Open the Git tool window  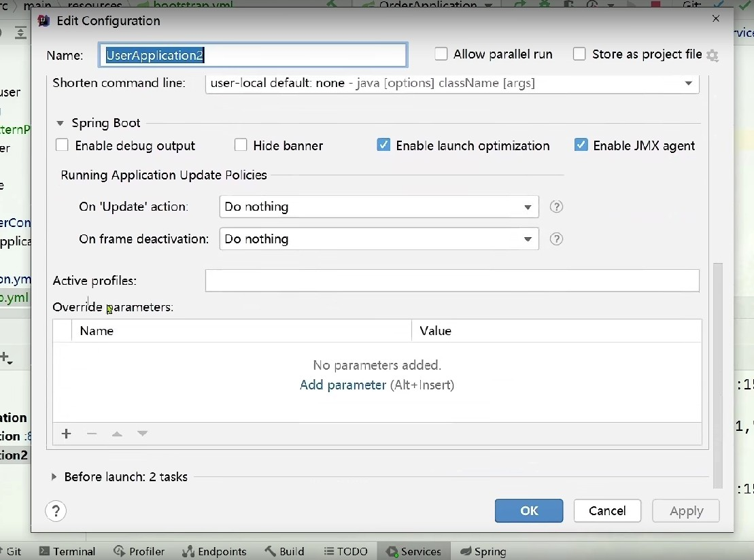pyautogui.click(x=11, y=551)
